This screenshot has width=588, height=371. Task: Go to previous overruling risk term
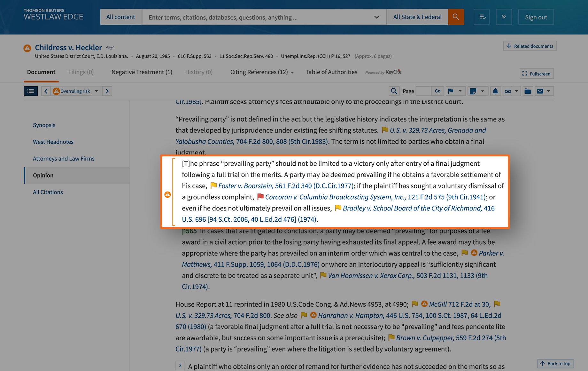[46, 91]
